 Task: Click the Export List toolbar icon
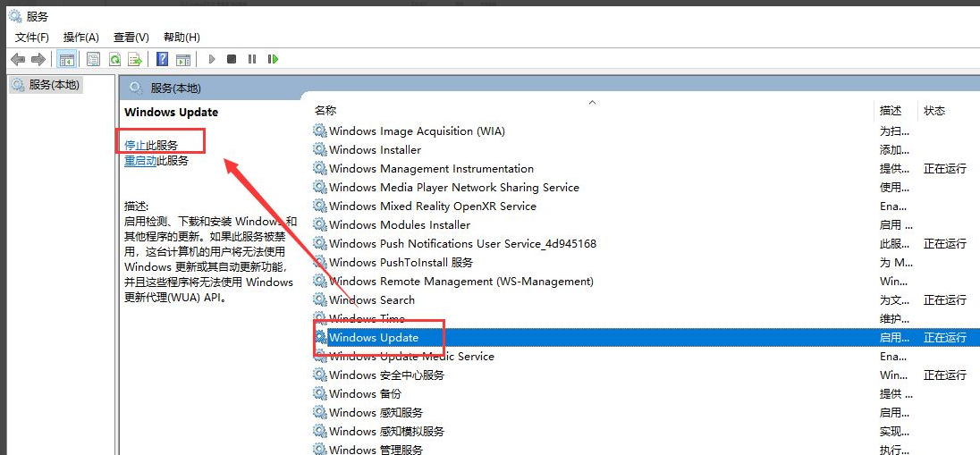click(x=135, y=59)
